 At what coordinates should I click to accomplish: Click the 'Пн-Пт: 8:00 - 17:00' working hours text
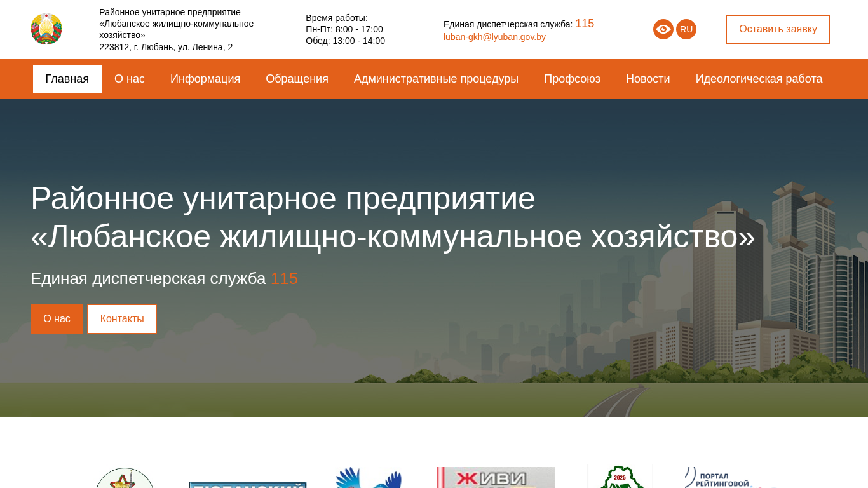[x=344, y=29]
